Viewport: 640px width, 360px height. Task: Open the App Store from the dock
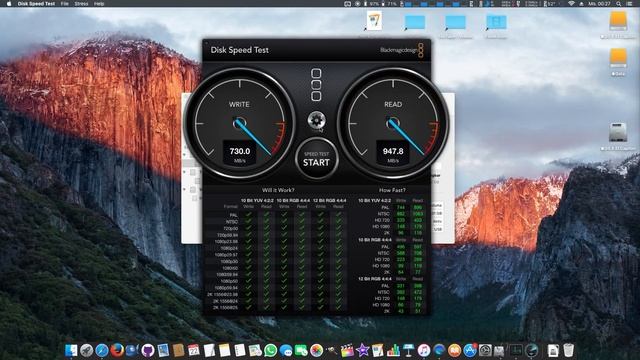point(470,350)
